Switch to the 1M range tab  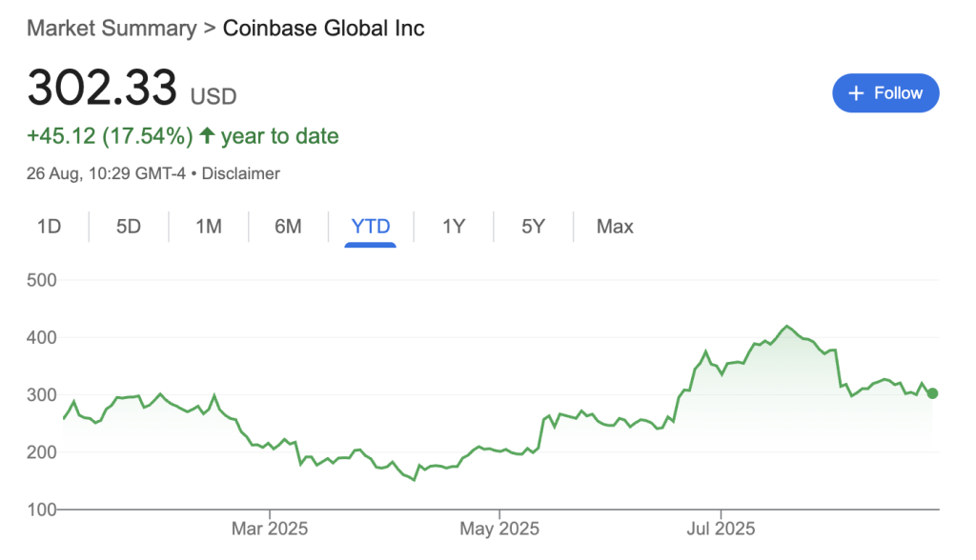point(209,227)
